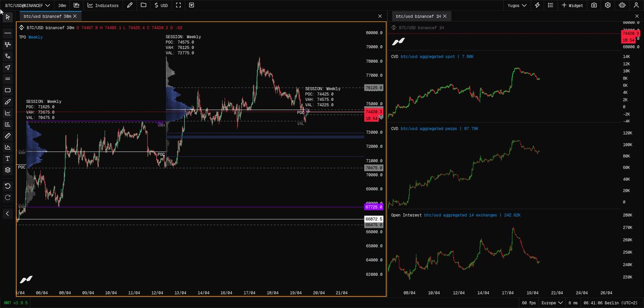Select the fork or pitchfork drawing tool
Viewport: 644px width, 308px height.
coord(8,45)
